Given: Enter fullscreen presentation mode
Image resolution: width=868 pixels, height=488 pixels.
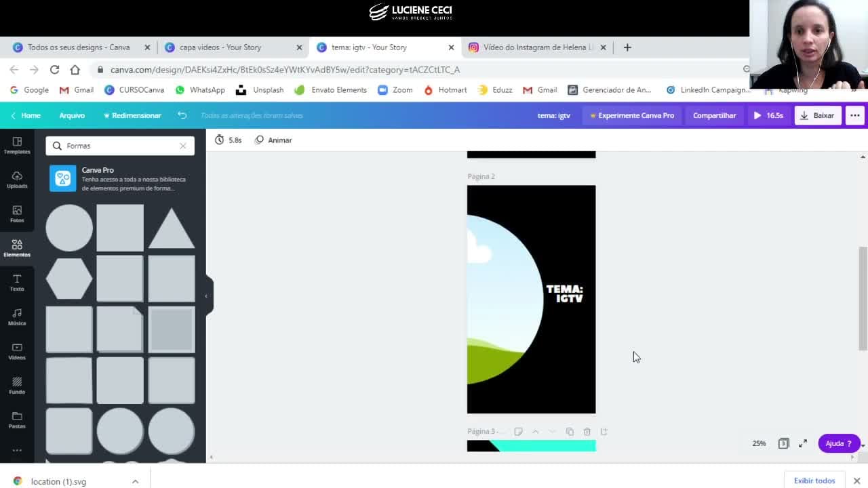Looking at the screenshot, I should pyautogui.click(x=803, y=443).
